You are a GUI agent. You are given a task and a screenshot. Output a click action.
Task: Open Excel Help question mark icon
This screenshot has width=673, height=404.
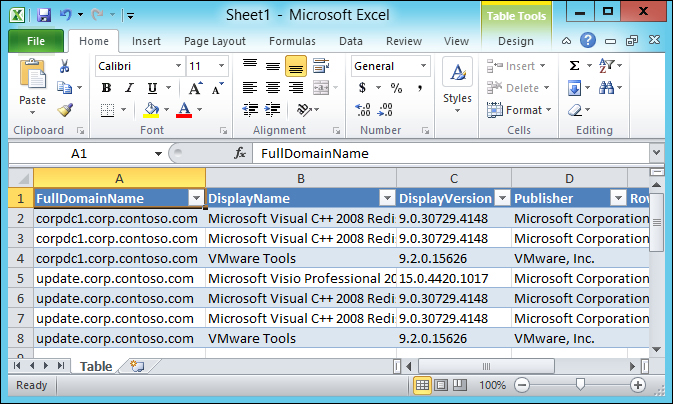[x=588, y=41]
